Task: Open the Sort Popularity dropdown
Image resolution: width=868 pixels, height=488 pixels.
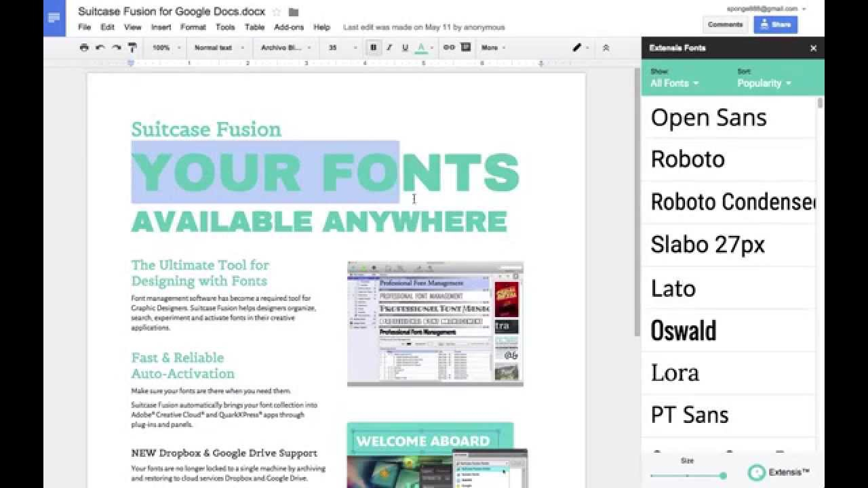Action: click(x=764, y=83)
